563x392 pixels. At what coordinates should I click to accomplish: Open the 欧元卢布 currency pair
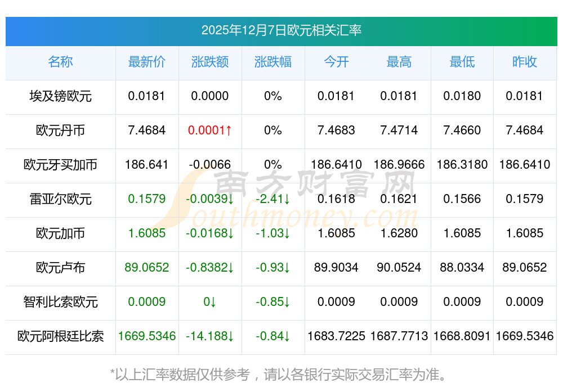(60, 268)
